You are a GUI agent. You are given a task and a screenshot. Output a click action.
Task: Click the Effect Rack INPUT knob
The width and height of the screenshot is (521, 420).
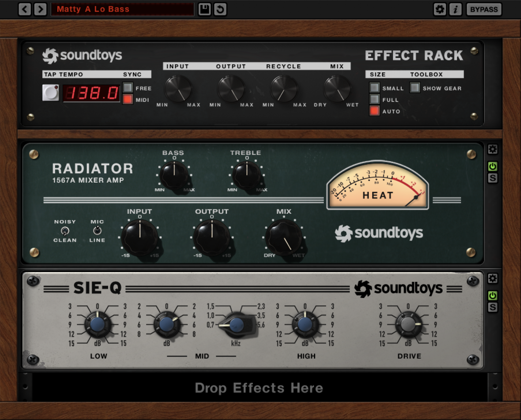coord(178,89)
